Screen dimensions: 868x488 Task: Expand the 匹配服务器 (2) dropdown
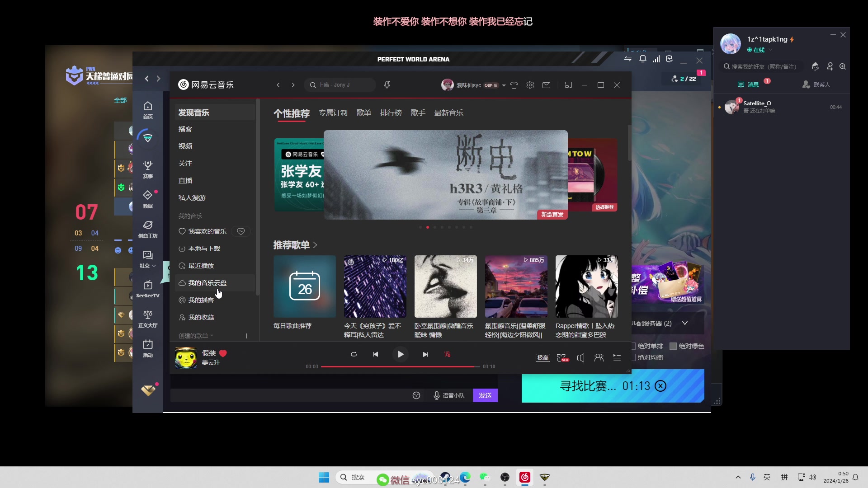[685, 323]
